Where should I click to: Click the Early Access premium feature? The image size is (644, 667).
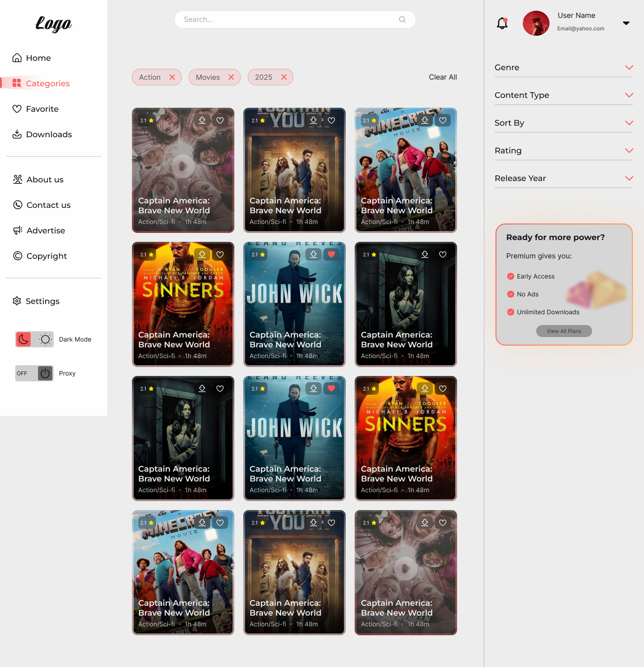[x=531, y=276]
